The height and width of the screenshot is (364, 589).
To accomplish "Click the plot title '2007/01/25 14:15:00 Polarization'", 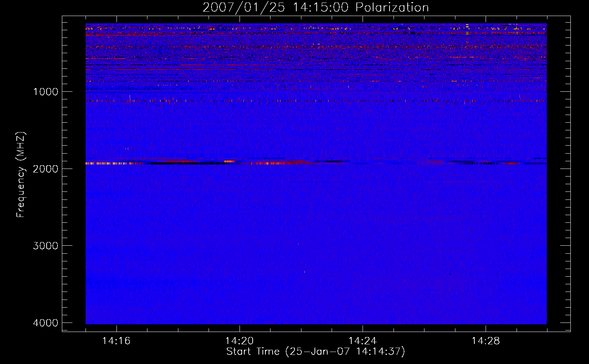I will click(316, 7).
